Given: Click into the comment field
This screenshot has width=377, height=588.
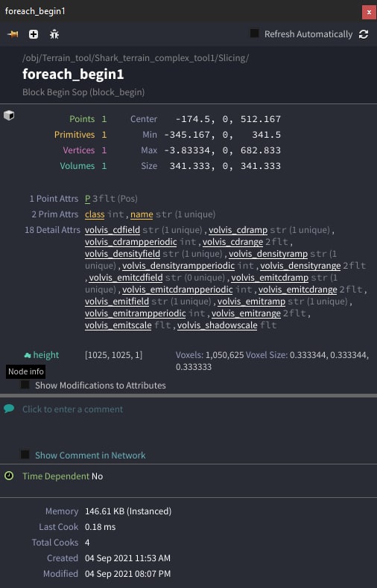Looking at the screenshot, I should (72, 409).
